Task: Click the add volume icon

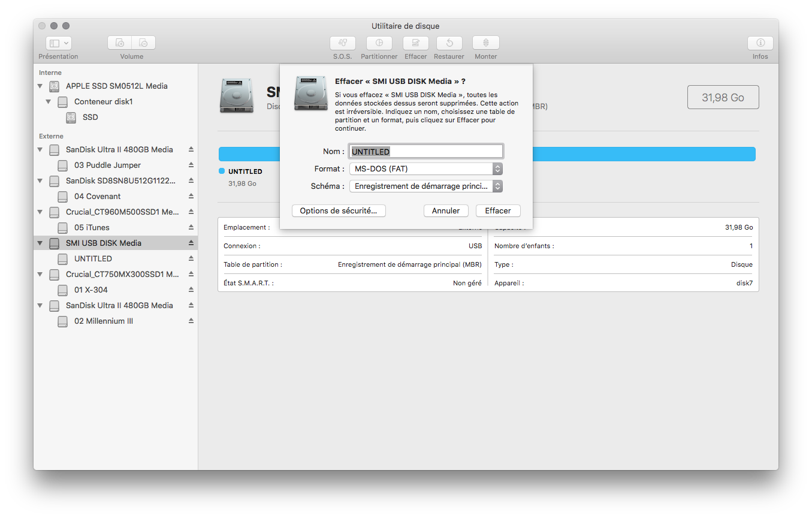Action: pos(120,43)
